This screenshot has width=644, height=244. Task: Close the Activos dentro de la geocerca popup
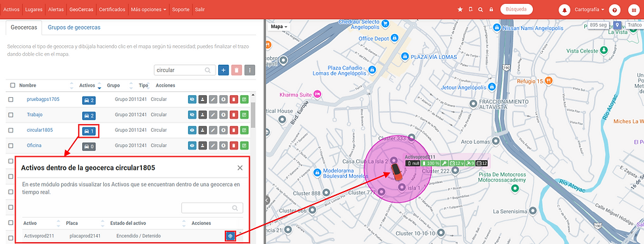(x=240, y=168)
